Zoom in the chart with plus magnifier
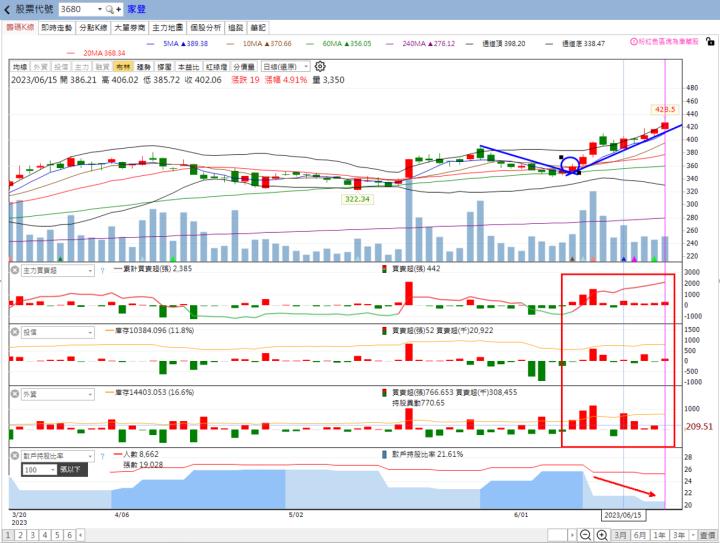 pyautogui.click(x=602, y=535)
